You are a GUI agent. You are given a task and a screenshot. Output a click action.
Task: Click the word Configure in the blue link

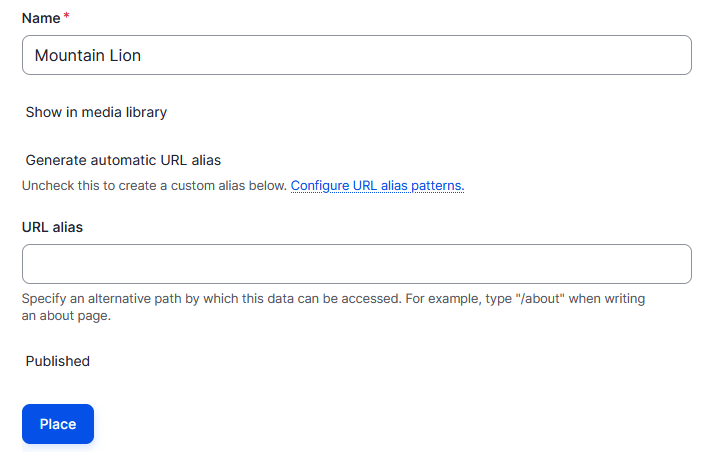[x=320, y=185]
